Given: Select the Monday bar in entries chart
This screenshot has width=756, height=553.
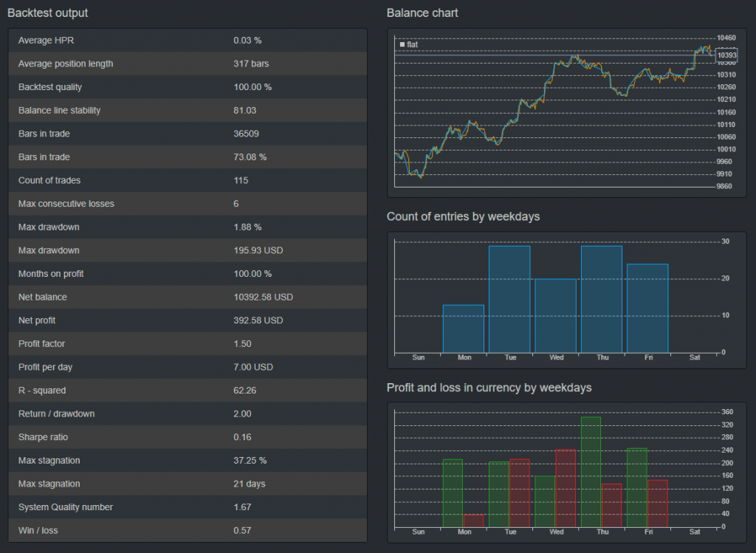Looking at the screenshot, I should point(463,329).
